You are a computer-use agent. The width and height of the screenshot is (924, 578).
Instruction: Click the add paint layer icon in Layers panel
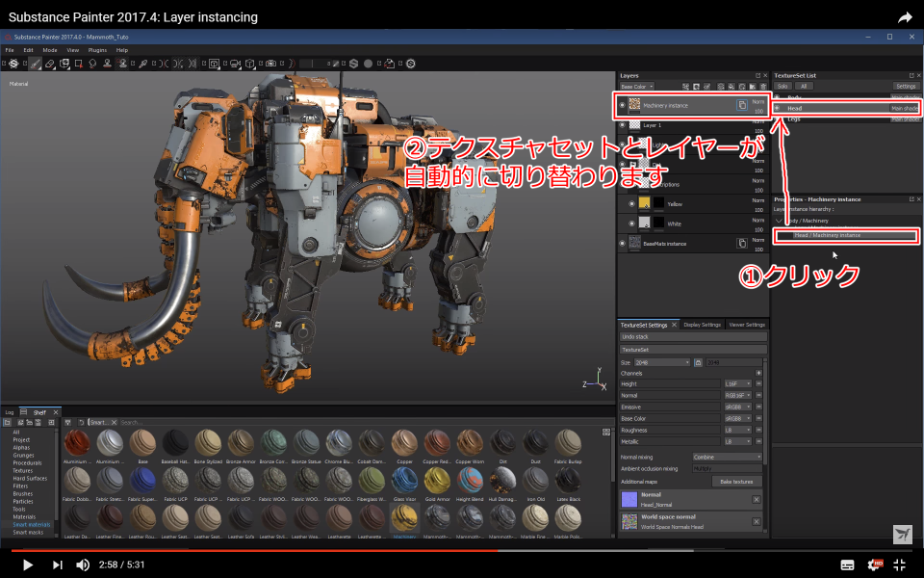tap(721, 87)
